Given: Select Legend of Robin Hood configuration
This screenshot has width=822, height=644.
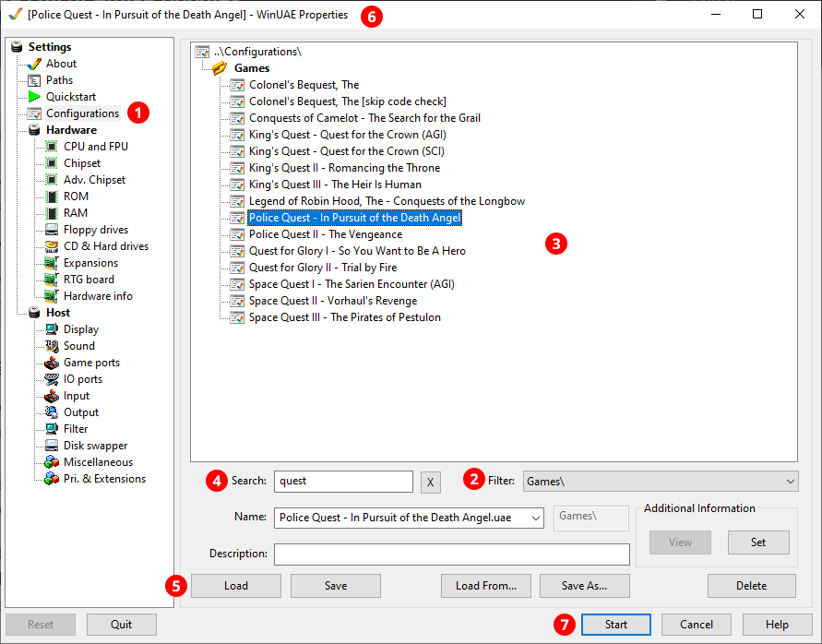Looking at the screenshot, I should click(387, 201).
